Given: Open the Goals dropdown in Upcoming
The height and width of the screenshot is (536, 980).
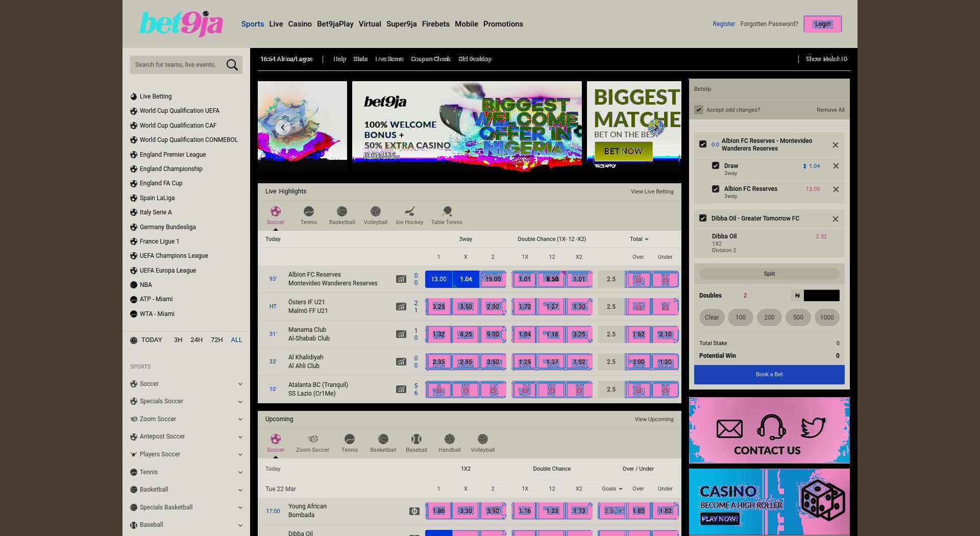Looking at the screenshot, I should pos(612,489).
